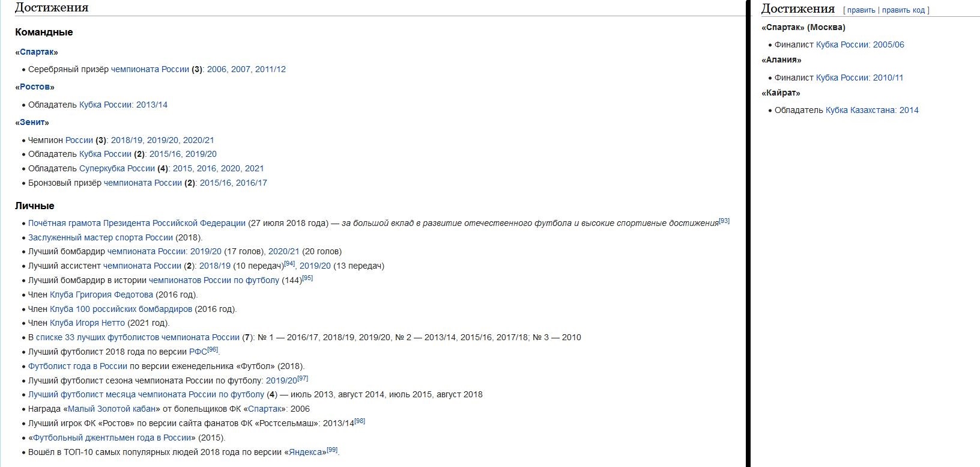The image size is (980, 467).
Task: Click the РФС link
Action: click(198, 352)
